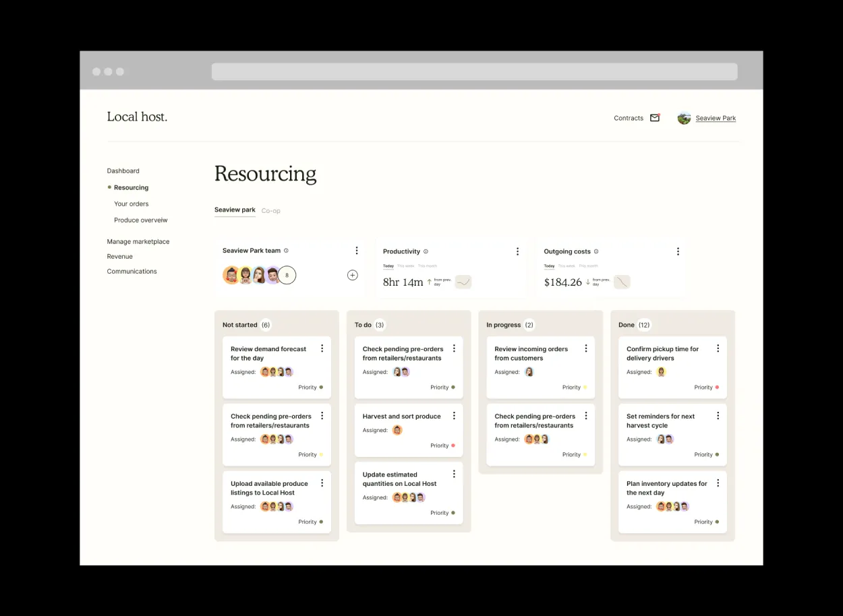Screen dimensions: 843x616
Task: Open the Productivity card three-dot menu
Action: 517,251
